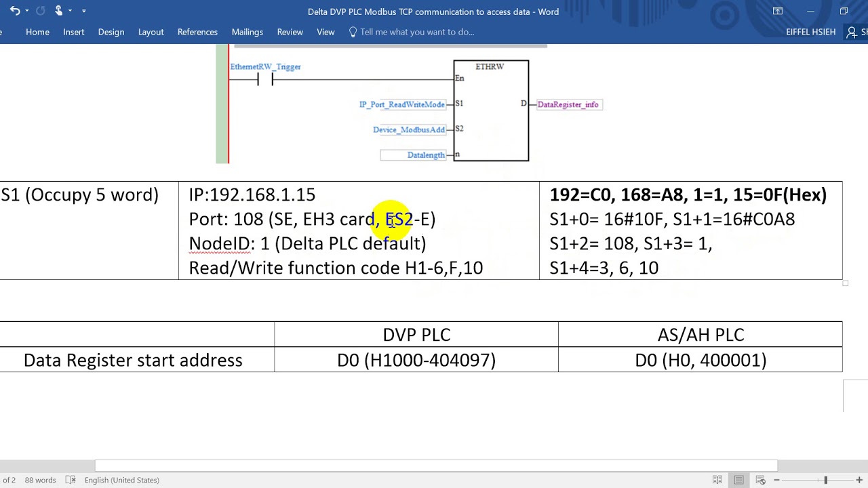The image size is (868, 488).
Task: Click the Datalength input box
Action: [413, 155]
